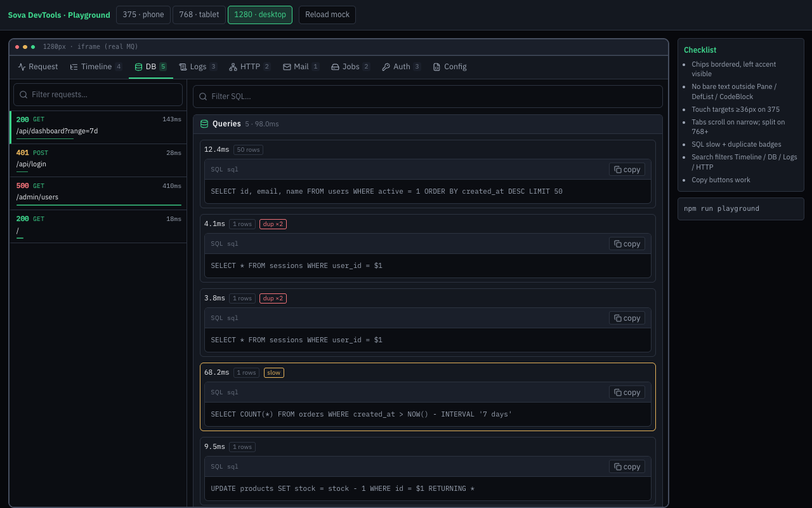The width and height of the screenshot is (812, 508).
Task: Click the search icon in Filter SQL
Action: click(x=203, y=97)
